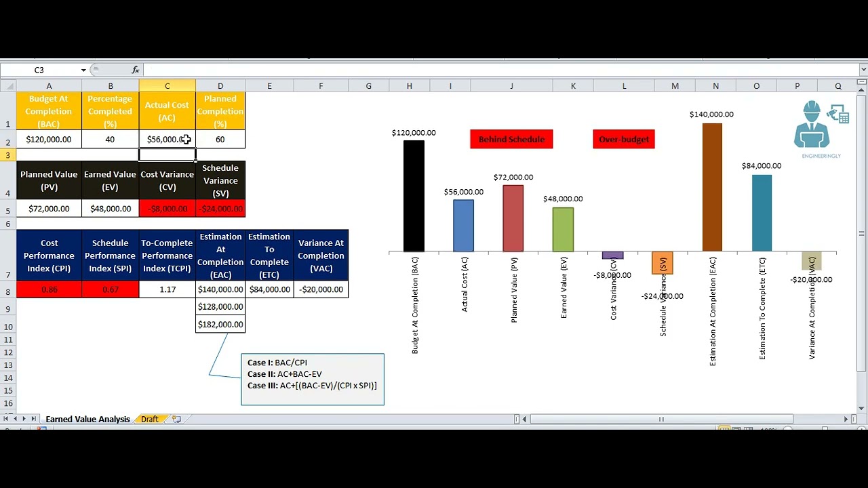
Task: Select TCPI cell showing 1.17
Action: click(167, 289)
